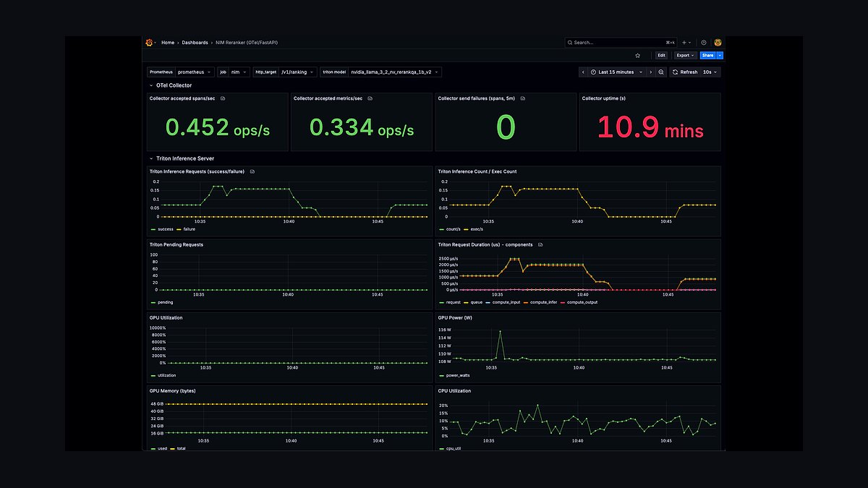Open the http_target /v1/ranking dropdown

click(x=298, y=72)
